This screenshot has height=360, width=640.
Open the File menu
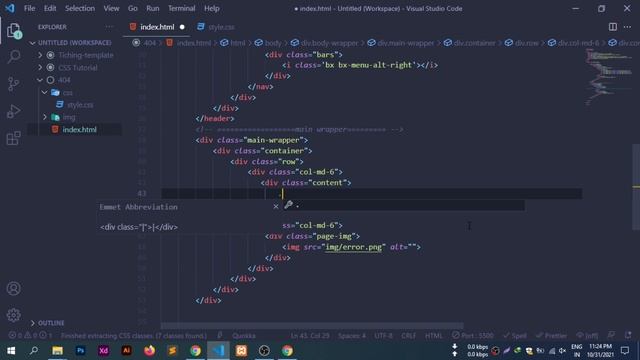(29, 8)
